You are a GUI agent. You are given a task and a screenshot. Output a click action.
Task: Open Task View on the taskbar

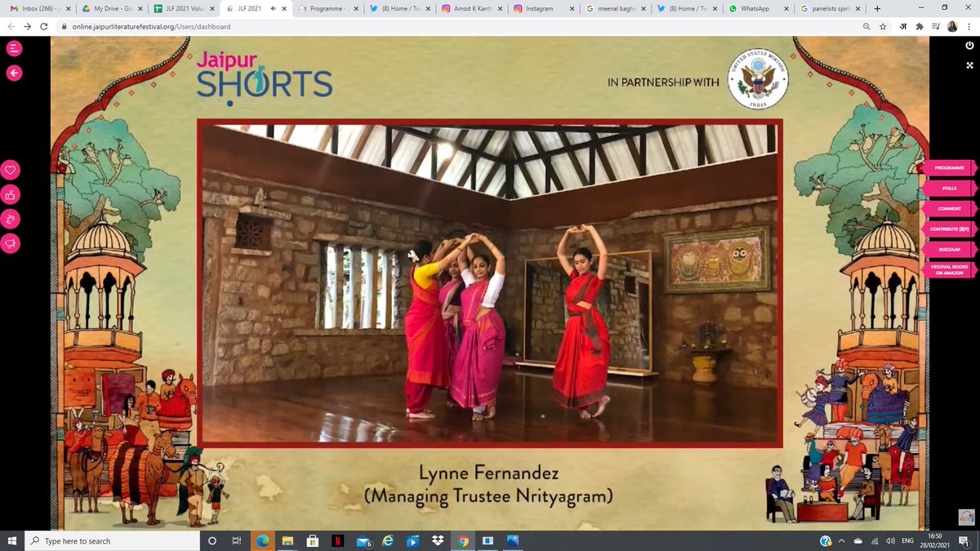coord(237,540)
